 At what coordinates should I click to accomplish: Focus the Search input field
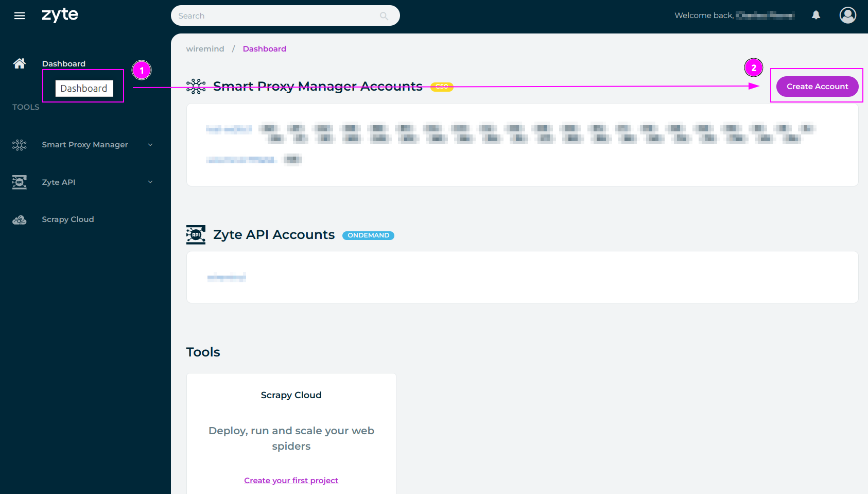tap(285, 16)
